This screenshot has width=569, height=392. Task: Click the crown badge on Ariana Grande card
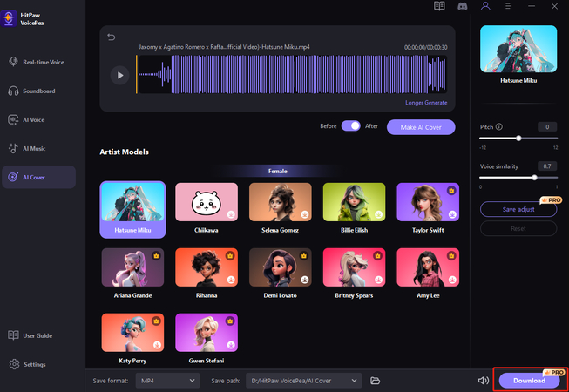pos(156,255)
